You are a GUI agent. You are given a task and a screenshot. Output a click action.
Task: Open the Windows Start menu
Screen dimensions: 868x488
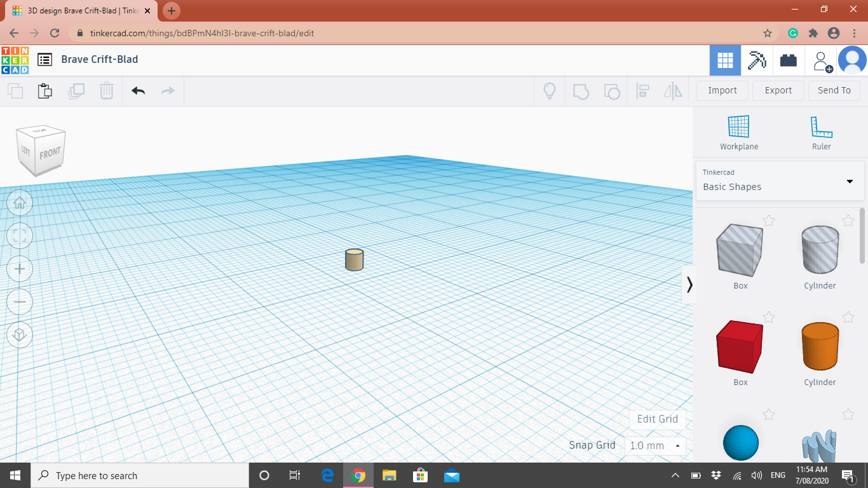click(x=15, y=475)
